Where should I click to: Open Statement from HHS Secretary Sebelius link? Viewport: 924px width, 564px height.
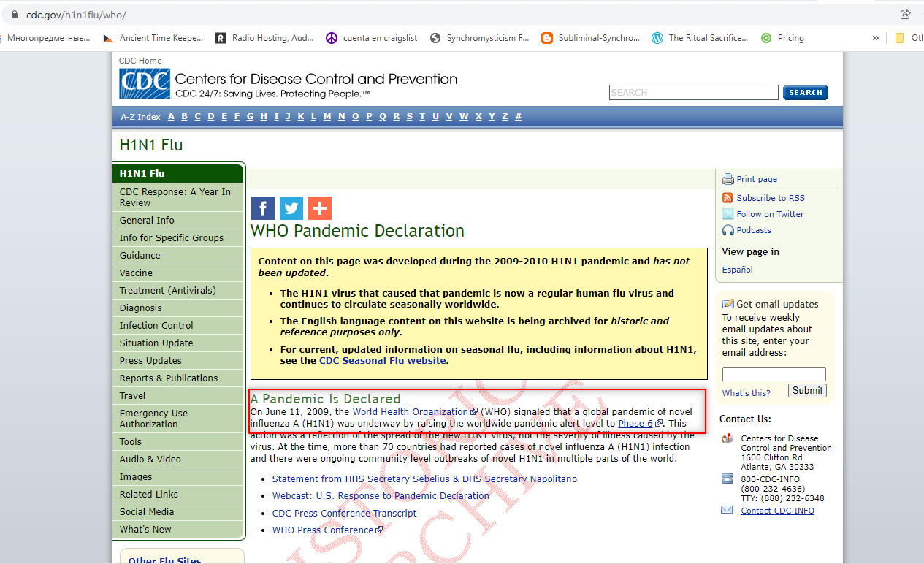click(424, 479)
